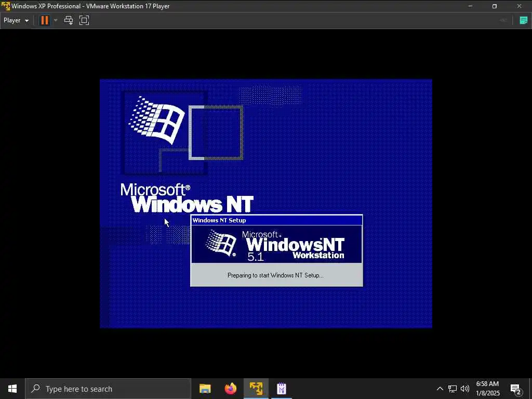
Task: Click the Preparing to start Windows NT Setup text
Action: click(x=275, y=275)
